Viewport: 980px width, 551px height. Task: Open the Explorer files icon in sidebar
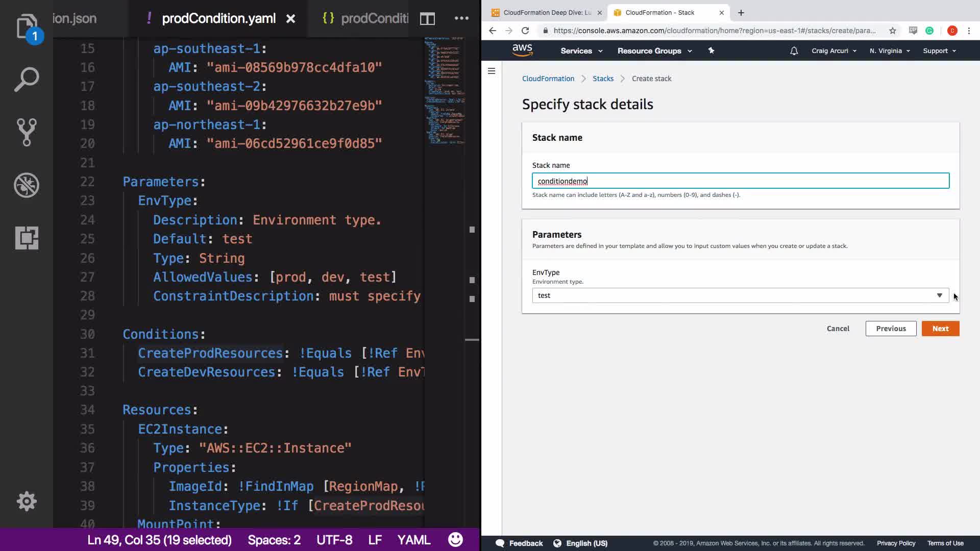point(26,27)
